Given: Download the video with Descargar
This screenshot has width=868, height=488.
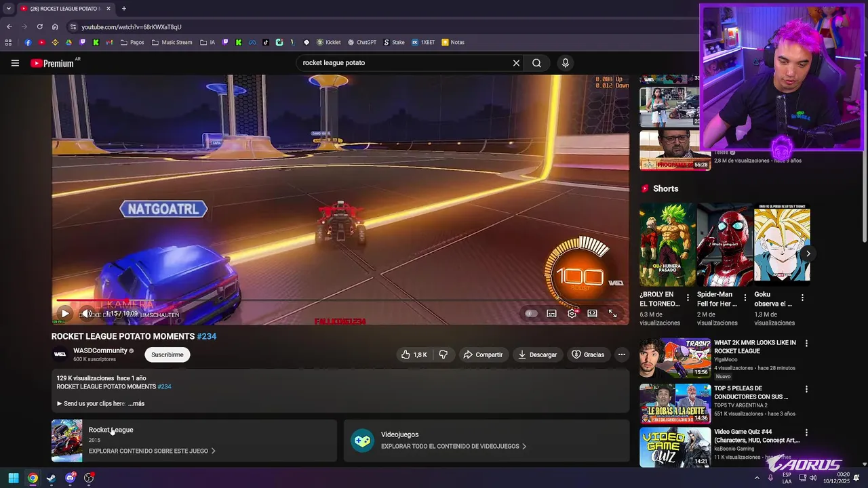Looking at the screenshot, I should point(537,354).
